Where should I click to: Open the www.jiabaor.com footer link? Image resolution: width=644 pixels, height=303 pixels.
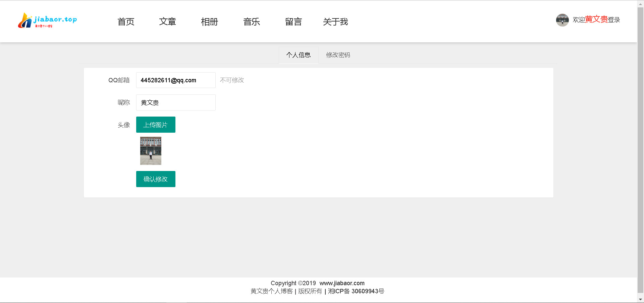[x=342, y=283]
